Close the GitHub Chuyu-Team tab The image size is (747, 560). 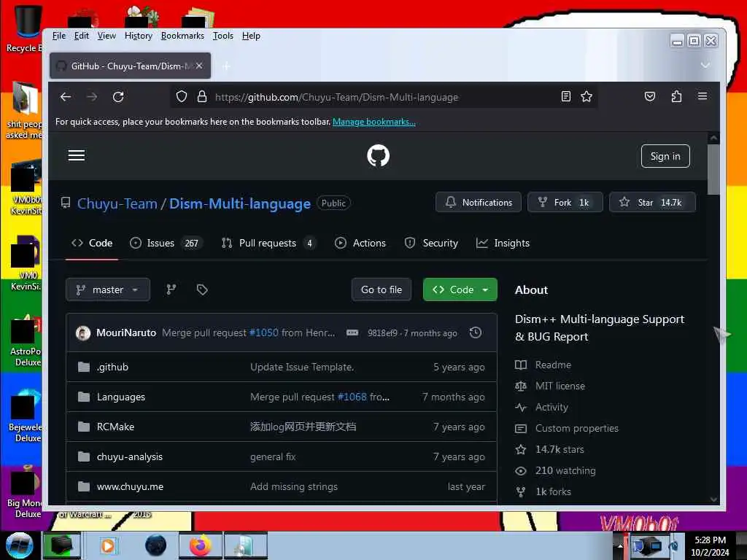[199, 66]
